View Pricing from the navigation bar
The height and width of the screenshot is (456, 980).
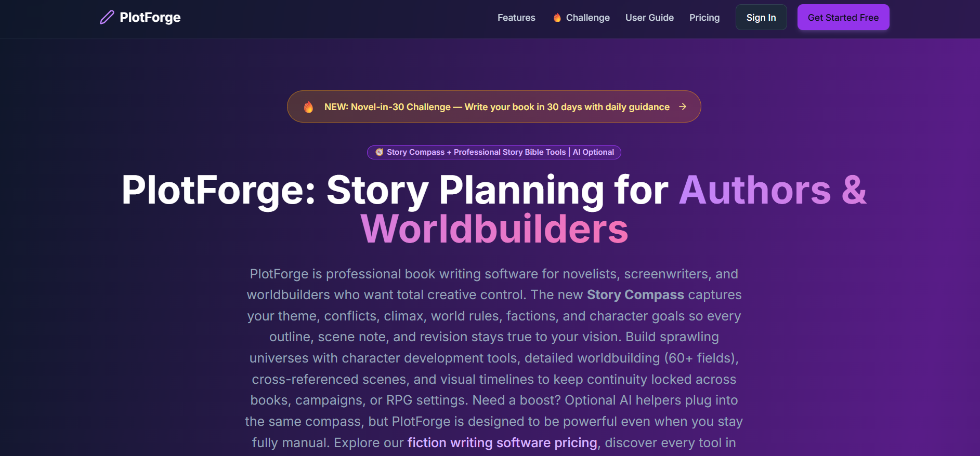[x=704, y=17]
